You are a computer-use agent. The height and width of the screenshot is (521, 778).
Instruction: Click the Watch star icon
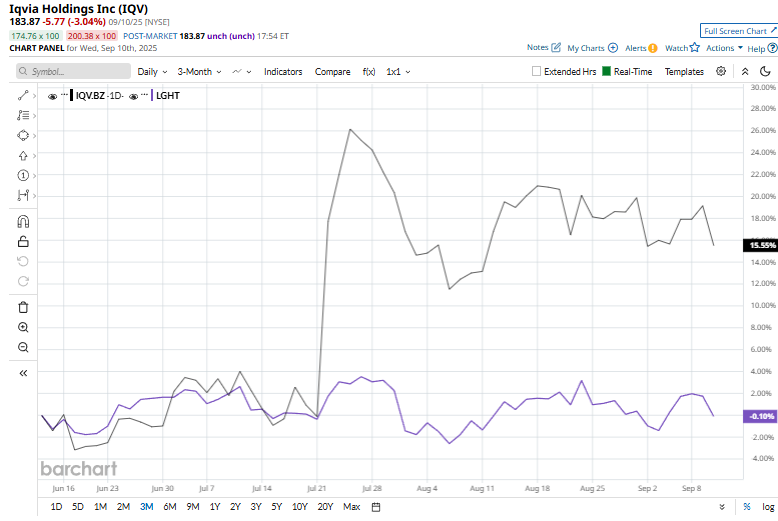coord(695,48)
